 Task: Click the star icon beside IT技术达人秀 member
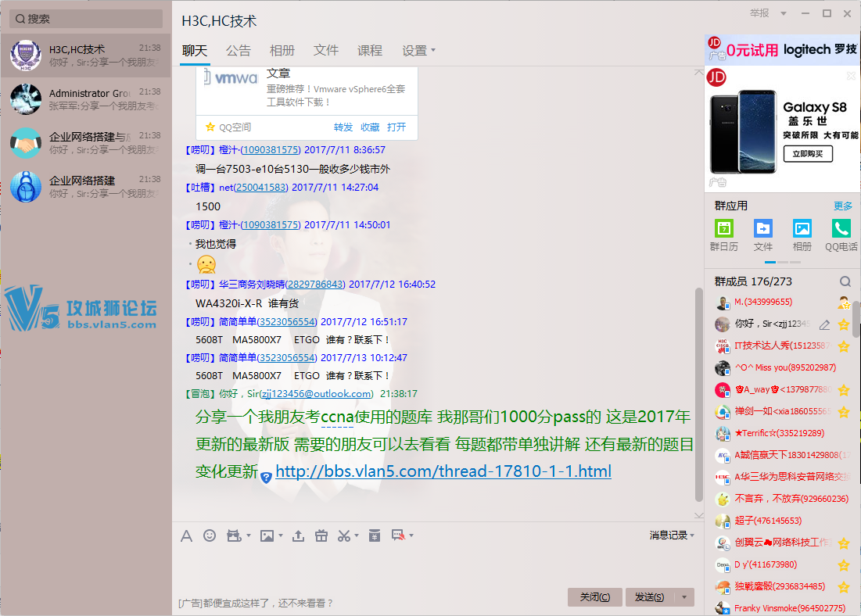click(844, 346)
